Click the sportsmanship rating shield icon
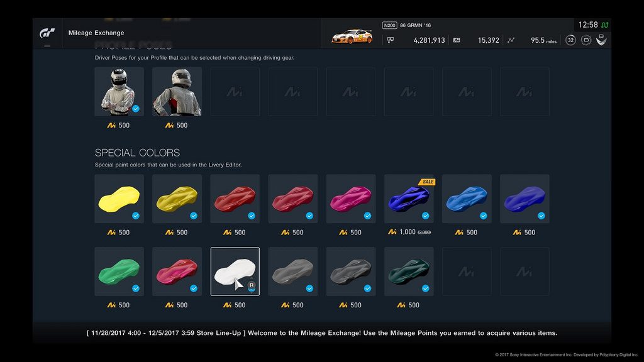Viewport: 644px width, 362px height. [x=601, y=40]
